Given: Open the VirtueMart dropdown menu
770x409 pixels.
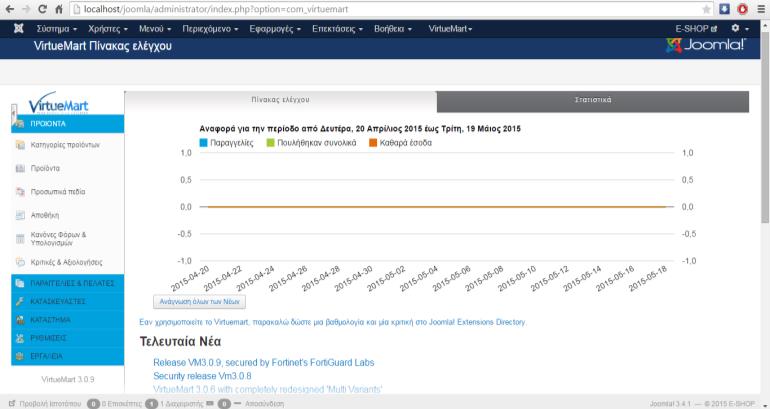Looking at the screenshot, I should 450,28.
